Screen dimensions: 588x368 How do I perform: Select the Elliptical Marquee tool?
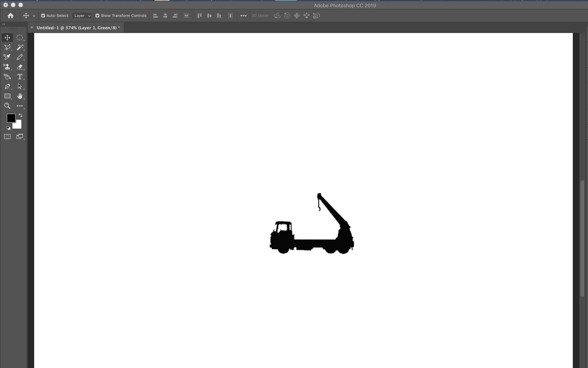(20, 38)
